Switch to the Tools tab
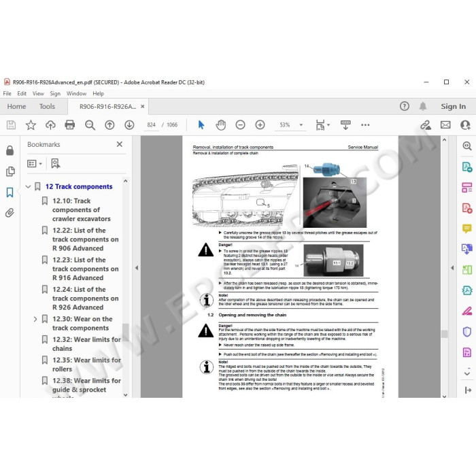The height and width of the screenshot is (476, 476). 47,106
